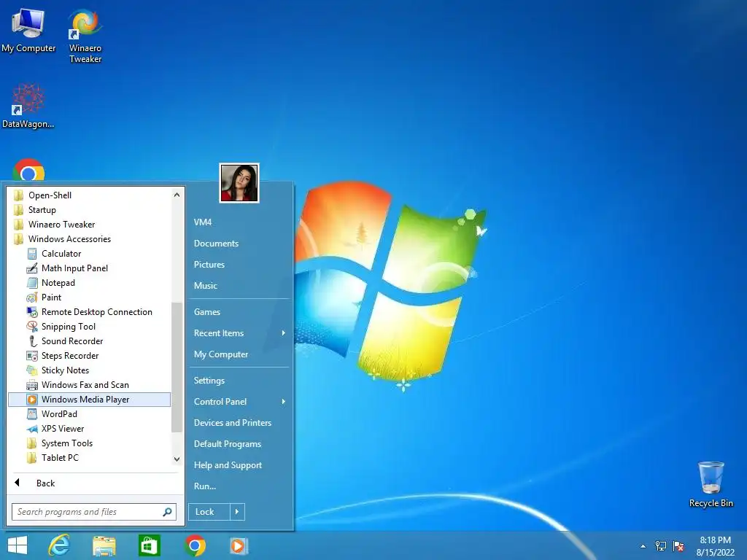Collapse the Windows Accessories folder
Image resolution: width=747 pixels, height=560 pixels.
[x=89, y=239]
